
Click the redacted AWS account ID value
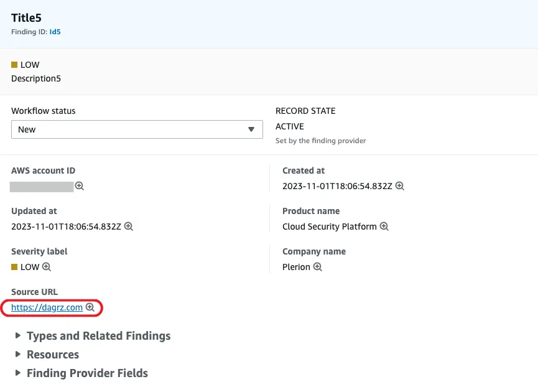coord(42,187)
